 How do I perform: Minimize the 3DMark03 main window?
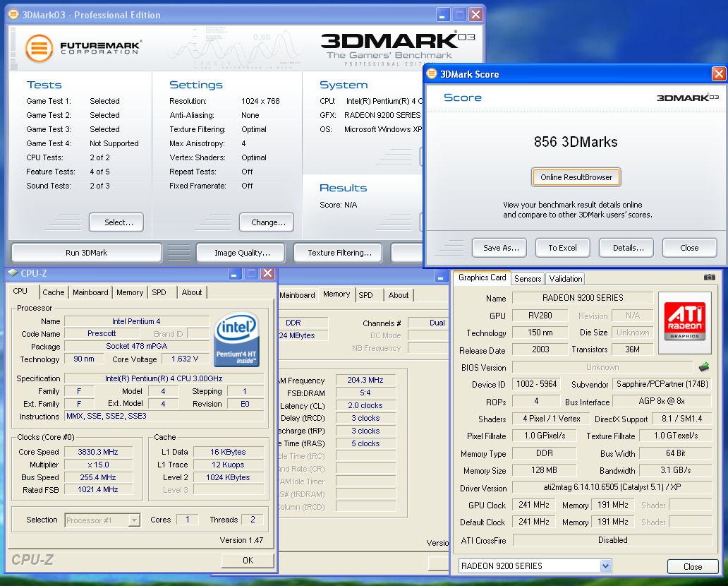click(442, 15)
